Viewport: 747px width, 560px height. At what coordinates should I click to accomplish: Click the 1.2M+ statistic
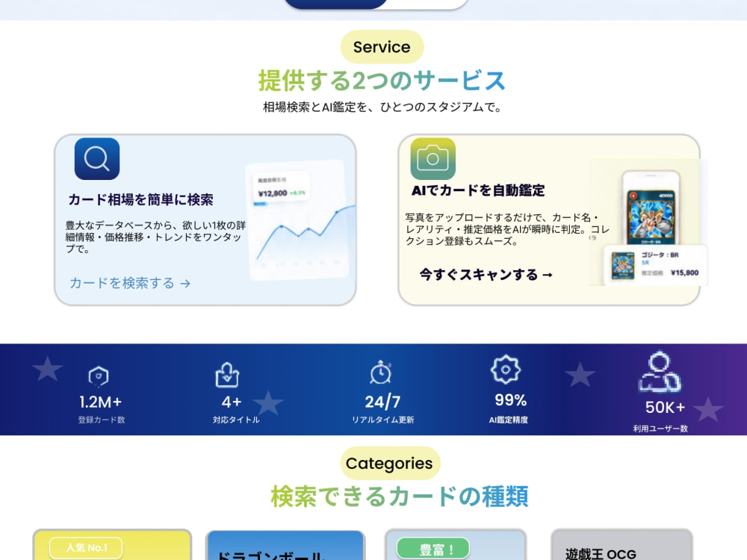coord(101,402)
